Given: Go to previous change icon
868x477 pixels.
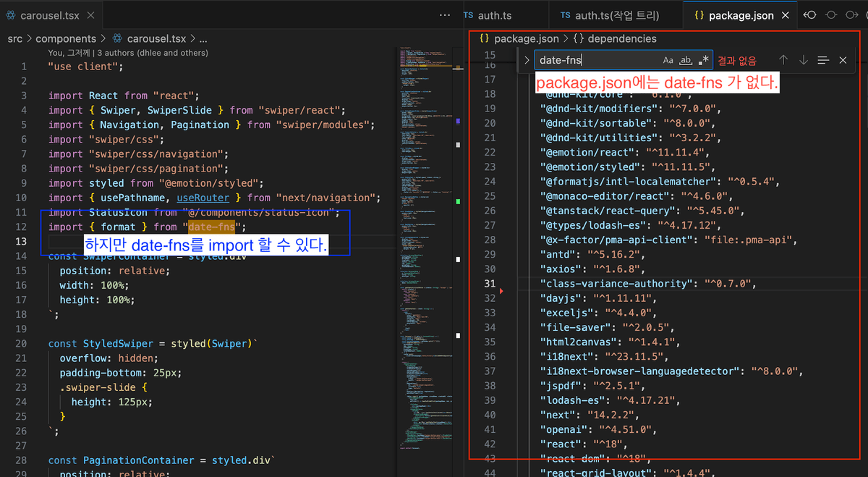Looking at the screenshot, I should (809, 15).
